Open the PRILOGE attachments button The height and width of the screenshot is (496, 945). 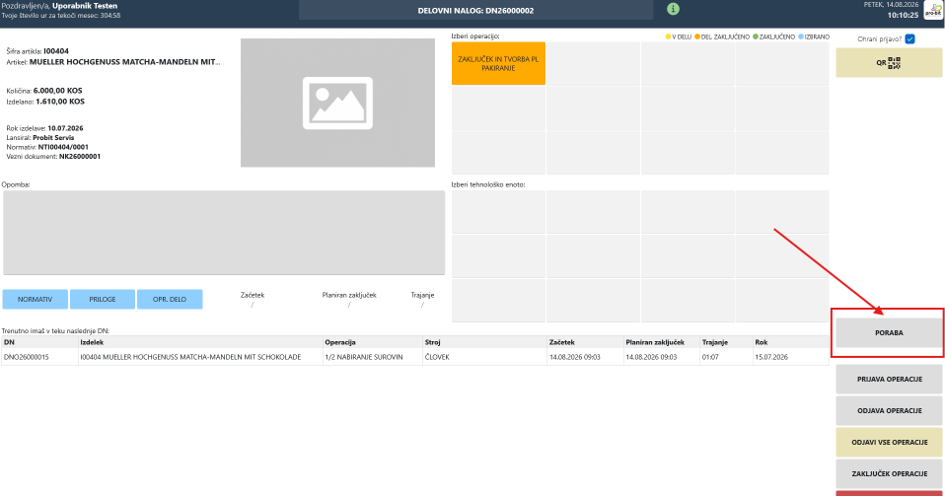tap(102, 299)
